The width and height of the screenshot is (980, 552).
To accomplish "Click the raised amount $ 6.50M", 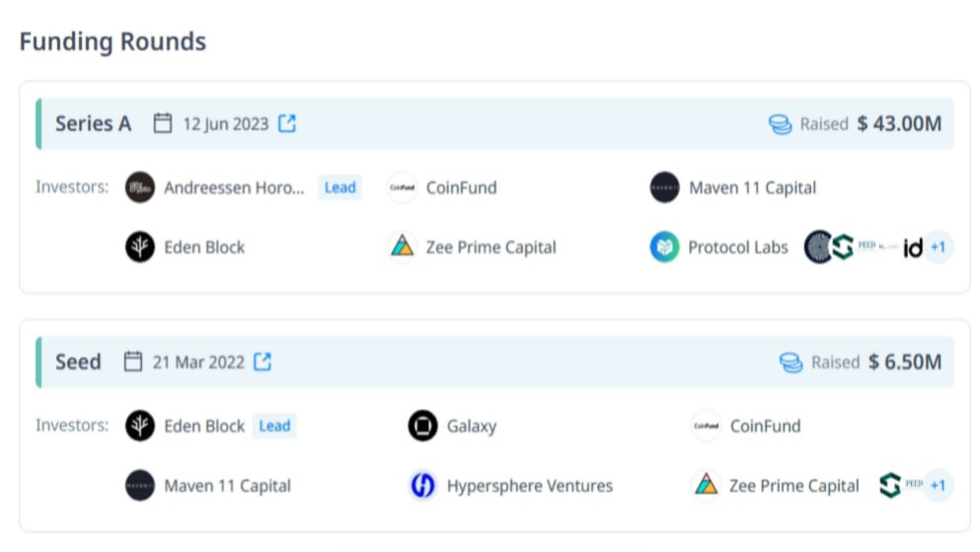I will (x=905, y=362).
